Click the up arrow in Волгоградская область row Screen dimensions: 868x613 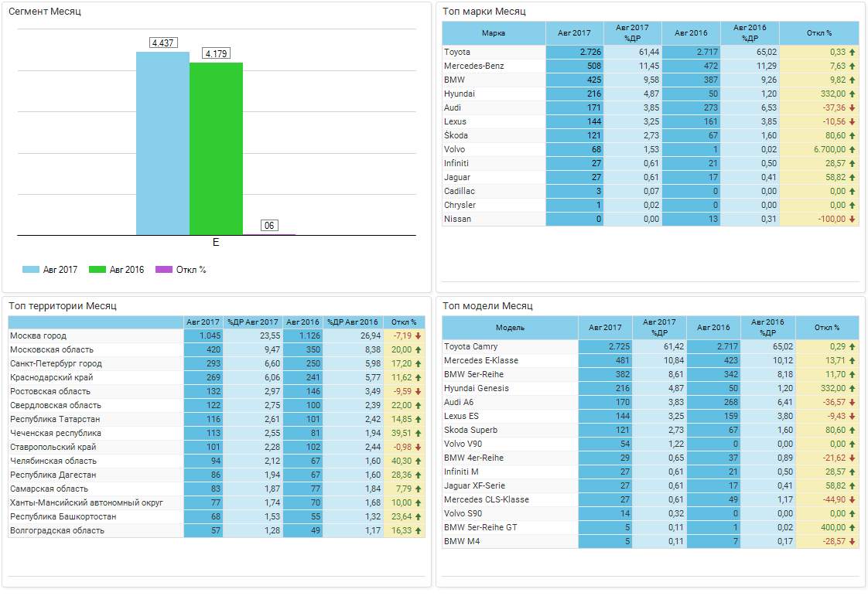[x=418, y=530]
